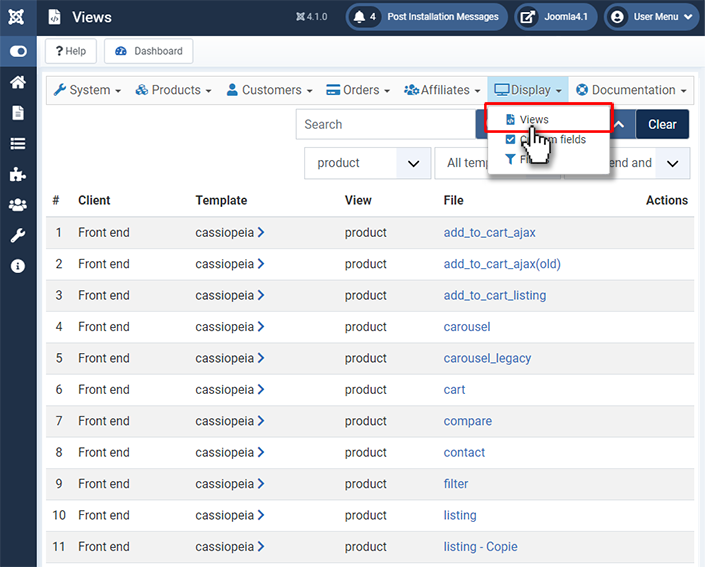Open listing file link
Image resolution: width=705 pixels, height=567 pixels.
click(x=460, y=515)
